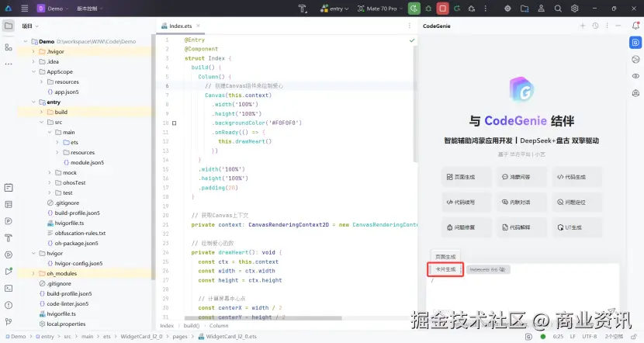644x343 pixels.
Task: Open the entry module selector dropdown
Action: point(334,9)
